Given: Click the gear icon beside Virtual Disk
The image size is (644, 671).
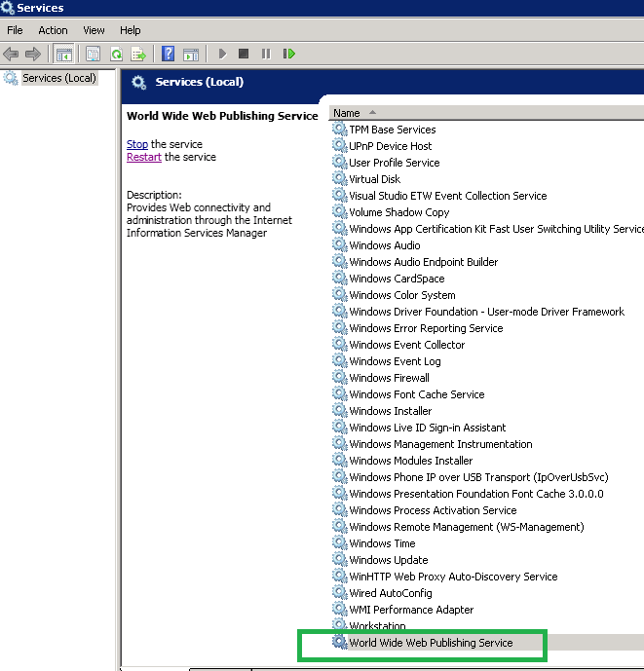Looking at the screenshot, I should 340,178.
